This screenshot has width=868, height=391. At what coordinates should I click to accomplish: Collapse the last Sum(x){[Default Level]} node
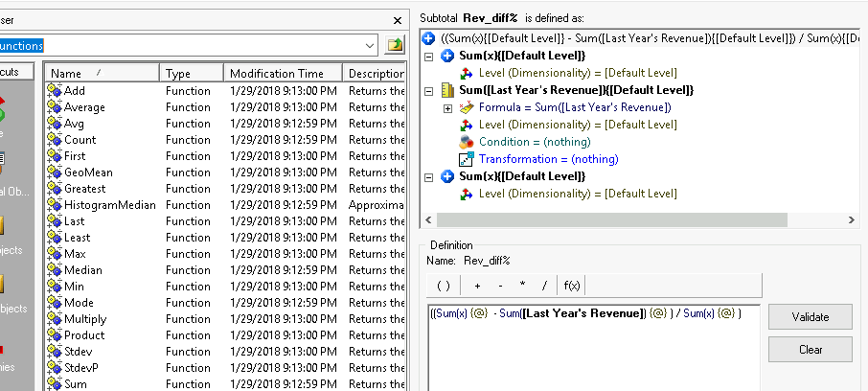tap(428, 176)
